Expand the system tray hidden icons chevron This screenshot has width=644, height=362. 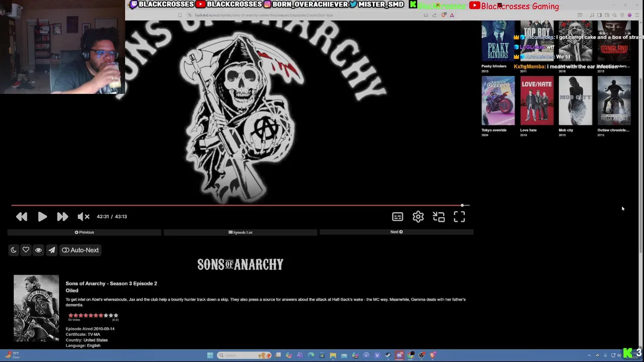(589, 355)
